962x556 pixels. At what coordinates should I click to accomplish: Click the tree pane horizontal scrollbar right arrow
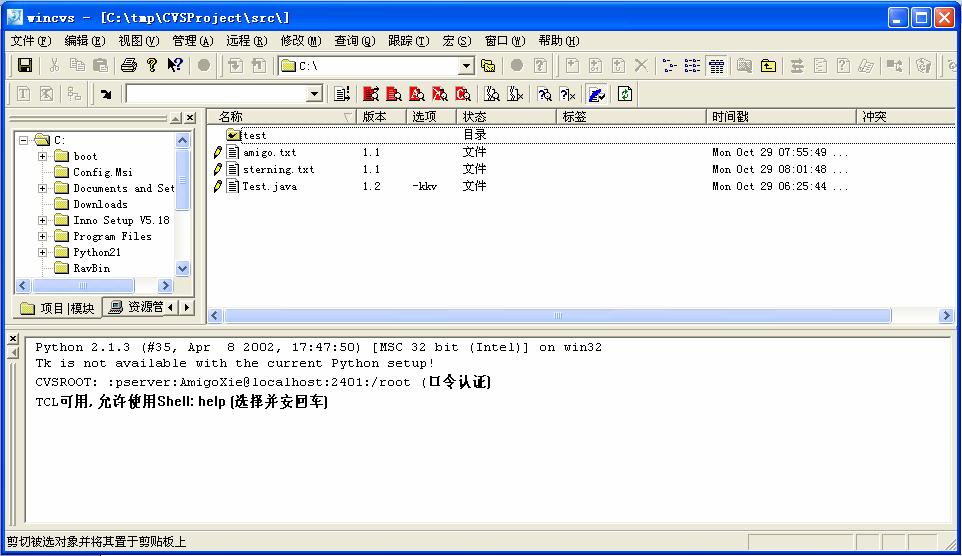click(x=164, y=285)
